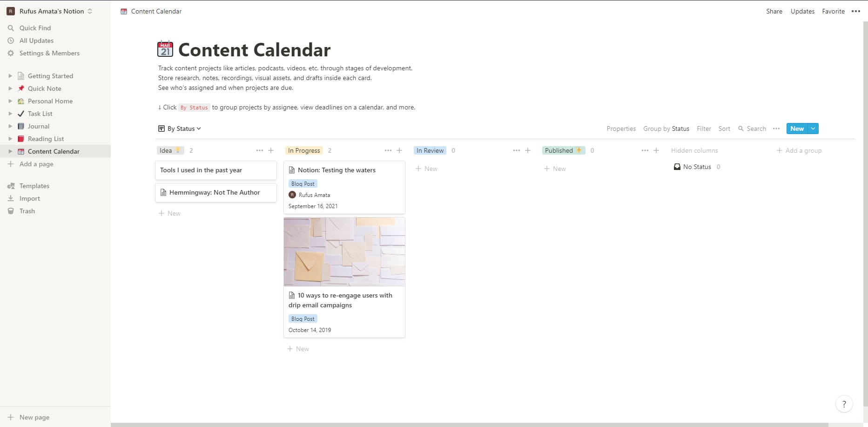Click the By Status inline code tag
This screenshot has height=427, width=868.
tap(194, 108)
